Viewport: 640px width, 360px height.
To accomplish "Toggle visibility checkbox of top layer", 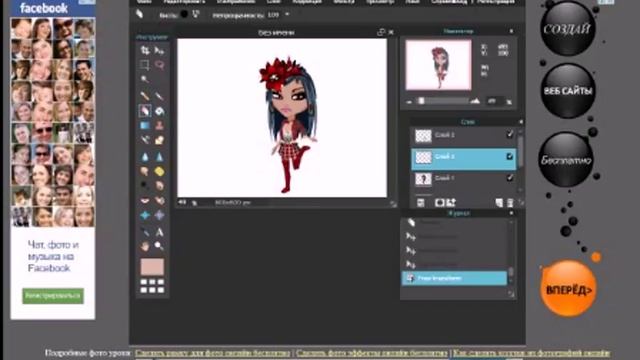I will point(510,134).
